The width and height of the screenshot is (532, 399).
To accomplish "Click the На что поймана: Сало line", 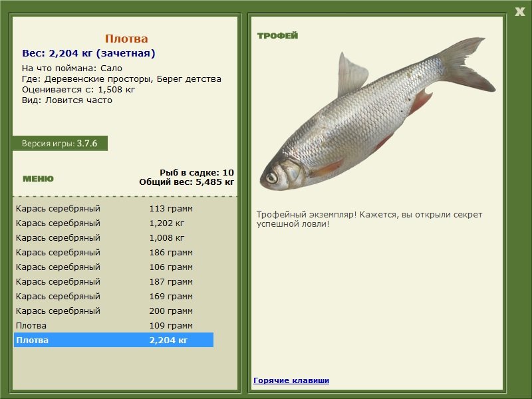I will [x=72, y=68].
